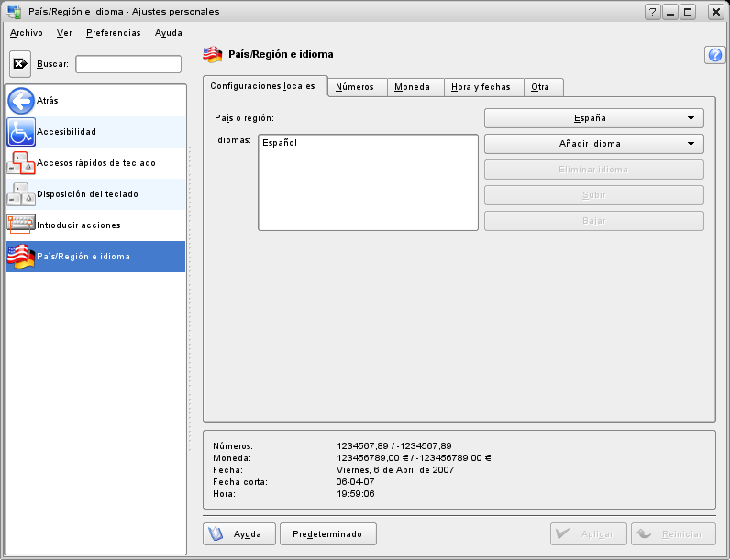Select the Introducir acciones icon
Image resolution: width=730 pixels, height=560 pixels.
point(20,225)
